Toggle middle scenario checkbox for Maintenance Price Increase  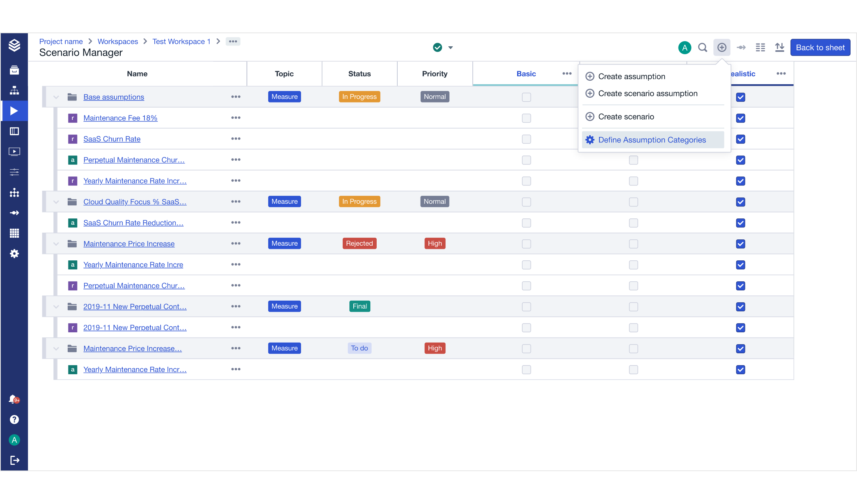pos(633,244)
